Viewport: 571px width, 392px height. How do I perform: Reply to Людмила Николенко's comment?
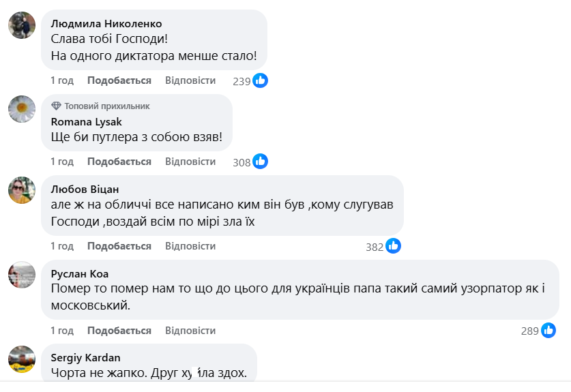(190, 80)
